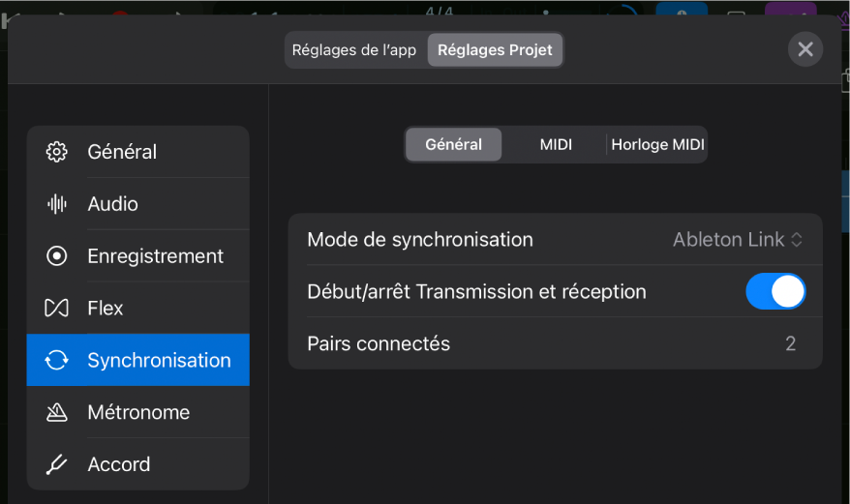Click the Flex bowtie icon
The height and width of the screenshot is (504, 850).
point(56,308)
